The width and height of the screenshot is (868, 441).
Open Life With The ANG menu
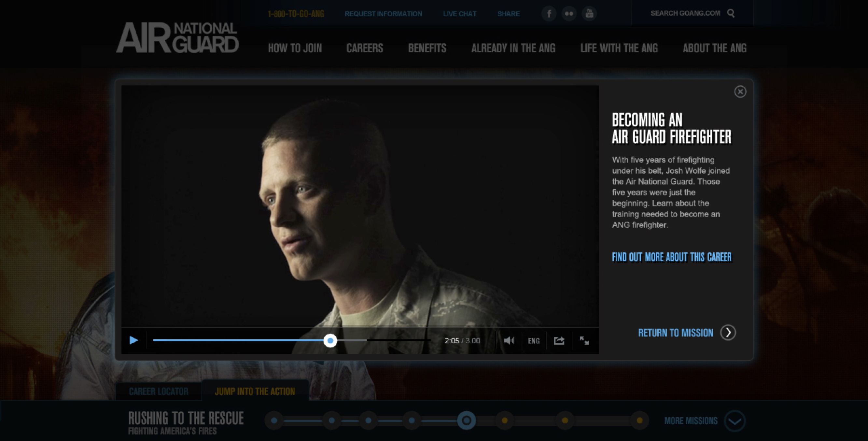click(x=619, y=48)
